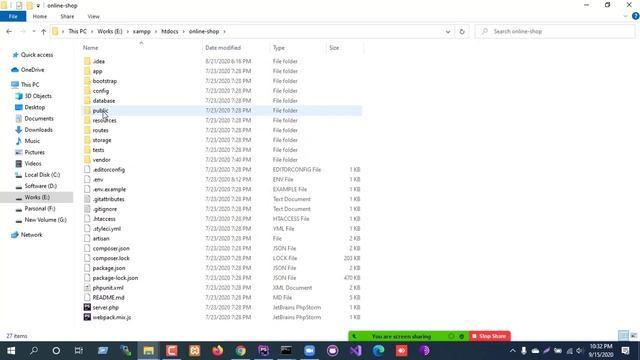
Task: Show hidden tray icons chevron
Action: 512,351
